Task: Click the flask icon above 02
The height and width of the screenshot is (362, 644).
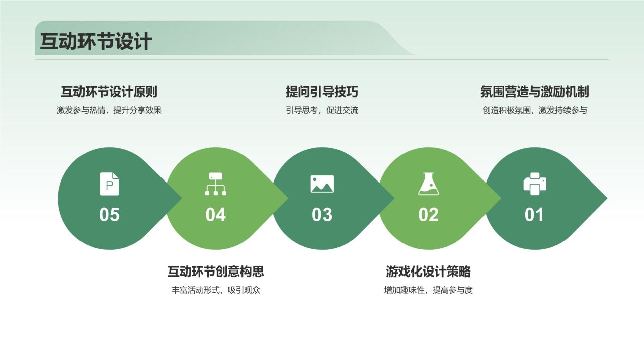Action: coord(429,184)
